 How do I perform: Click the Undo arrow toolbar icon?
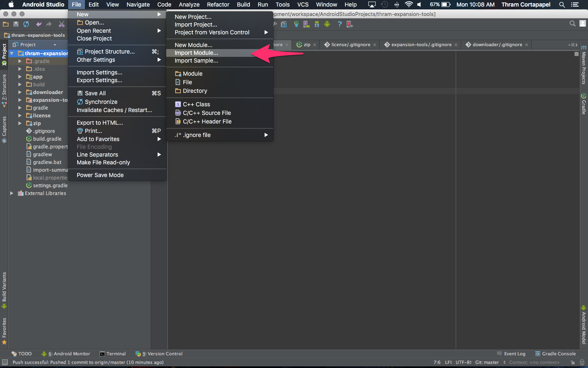(x=39, y=25)
